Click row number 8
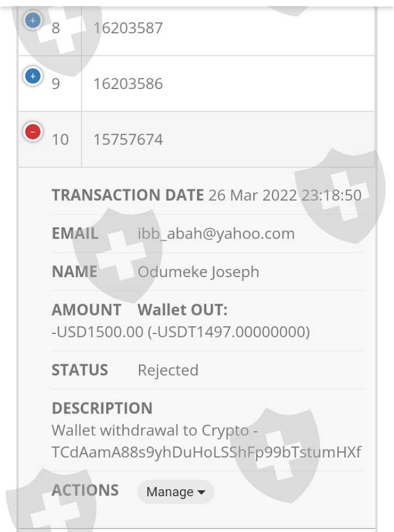 [56, 28]
